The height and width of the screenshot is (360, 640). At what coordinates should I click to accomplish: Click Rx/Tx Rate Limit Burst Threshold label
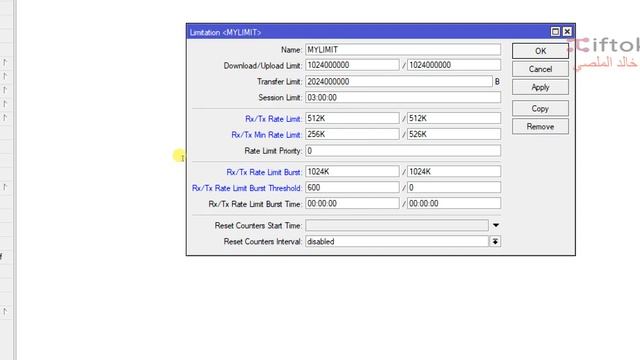(247, 189)
